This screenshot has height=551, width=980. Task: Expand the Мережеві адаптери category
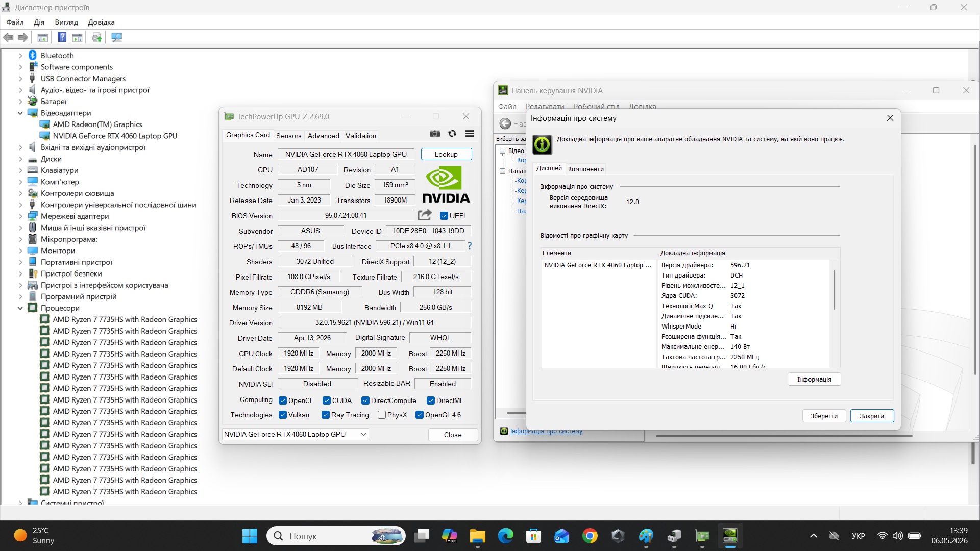coord(20,216)
